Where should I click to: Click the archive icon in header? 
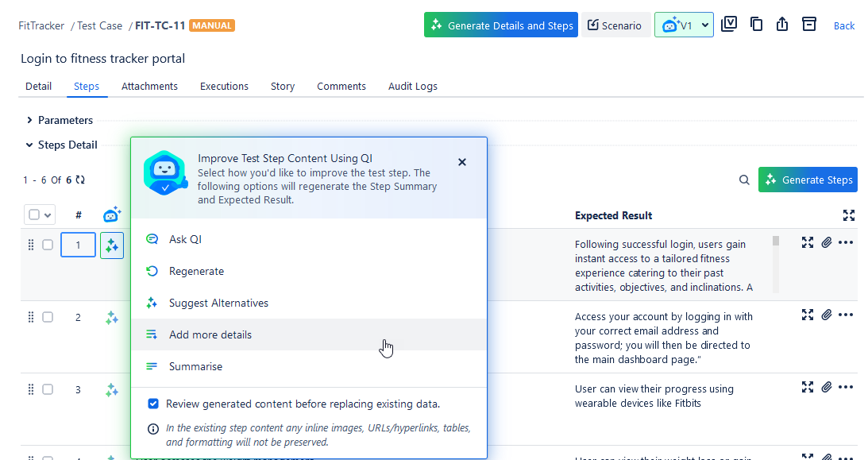coord(808,25)
